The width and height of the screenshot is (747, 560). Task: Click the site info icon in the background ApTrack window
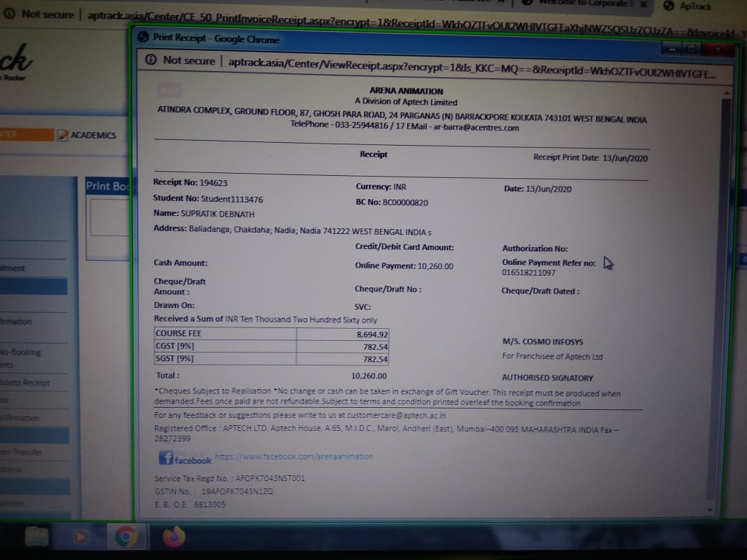point(9,14)
